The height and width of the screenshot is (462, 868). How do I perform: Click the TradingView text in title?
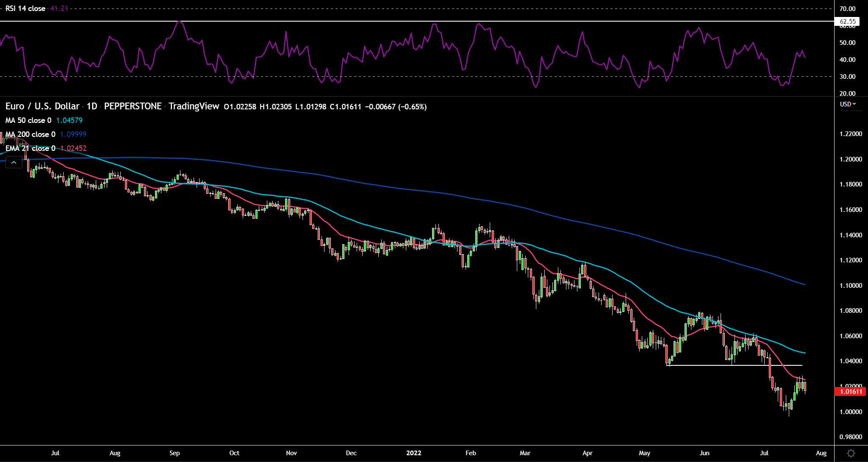(x=194, y=106)
